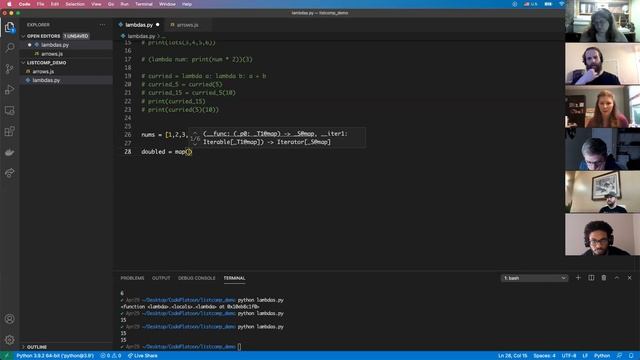Click the remote window indicator in status bar

(6, 356)
